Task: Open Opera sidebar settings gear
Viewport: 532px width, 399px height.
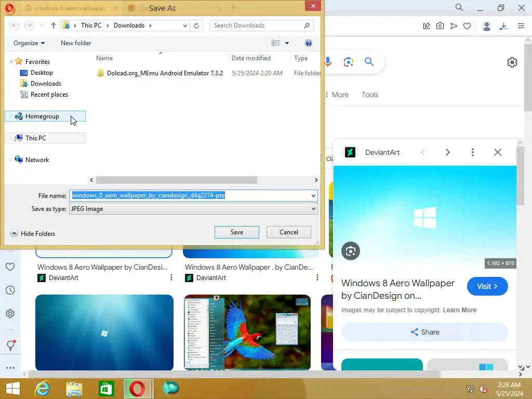Action: click(10, 313)
